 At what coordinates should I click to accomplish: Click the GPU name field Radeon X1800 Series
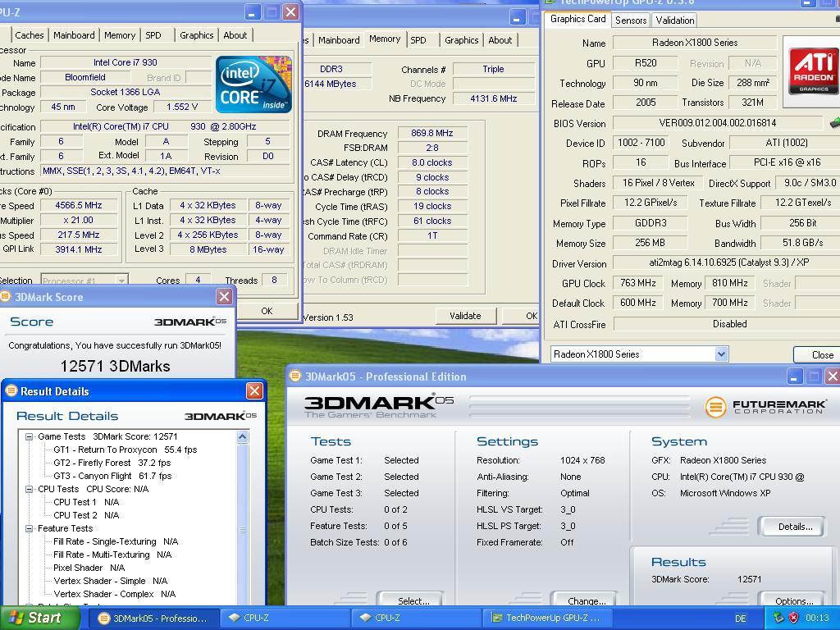pos(695,43)
